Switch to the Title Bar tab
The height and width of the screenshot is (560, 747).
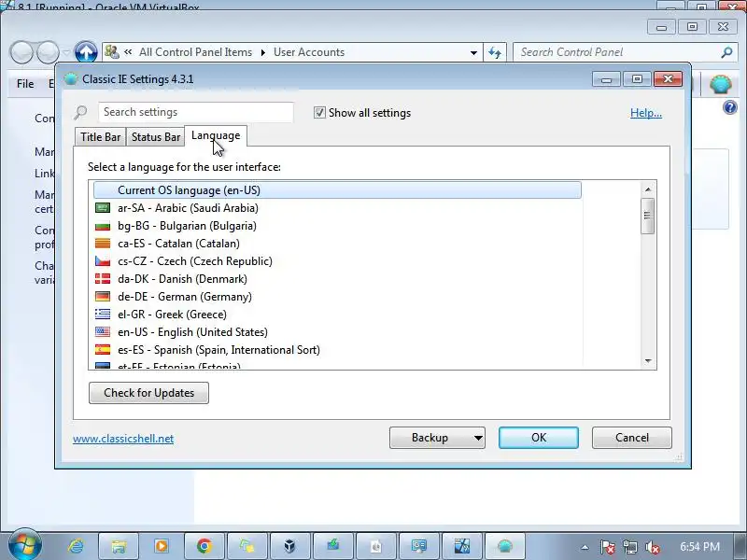[x=101, y=137]
